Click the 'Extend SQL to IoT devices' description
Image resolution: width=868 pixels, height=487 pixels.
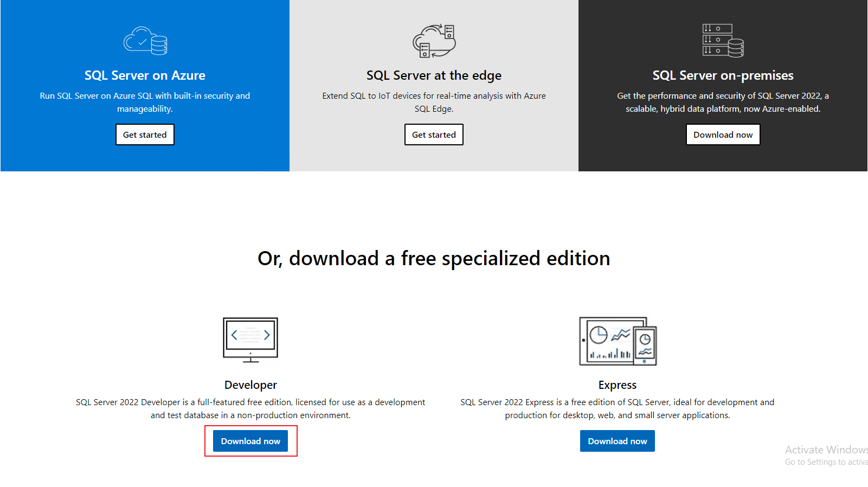click(x=434, y=102)
